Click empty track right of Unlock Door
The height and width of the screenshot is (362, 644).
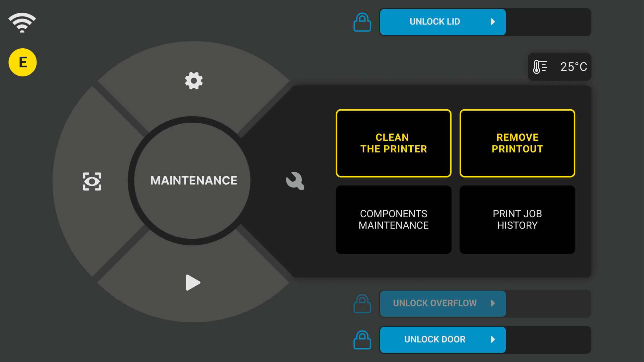(x=548, y=340)
